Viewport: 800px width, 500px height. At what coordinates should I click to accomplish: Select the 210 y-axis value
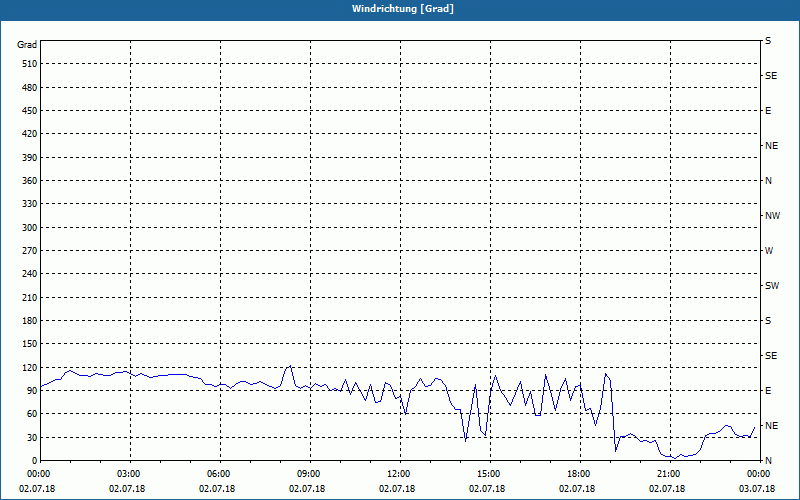click(29, 297)
